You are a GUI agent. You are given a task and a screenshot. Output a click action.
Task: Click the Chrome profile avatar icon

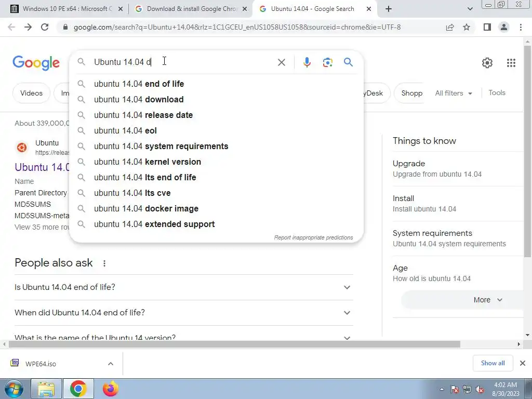coord(504,27)
